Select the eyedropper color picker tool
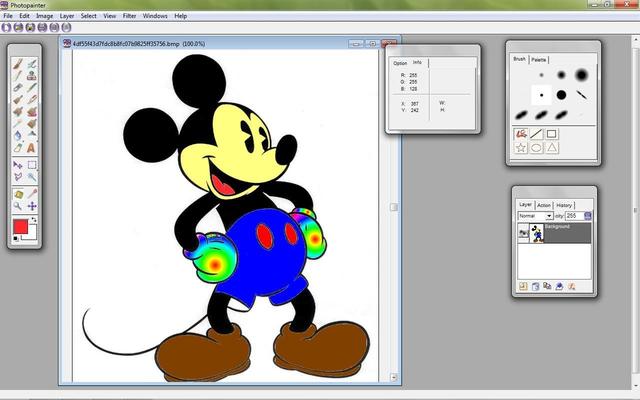The height and width of the screenshot is (400, 640). (x=32, y=193)
